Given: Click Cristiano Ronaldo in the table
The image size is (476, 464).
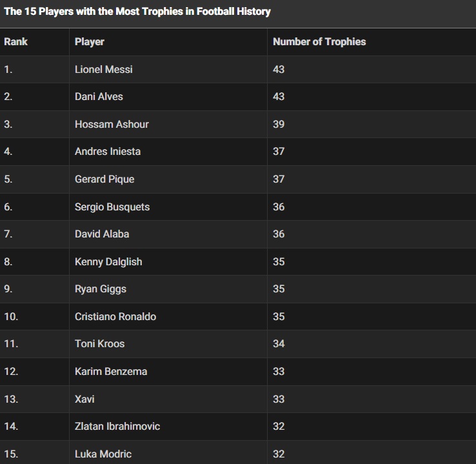Looking at the screenshot, I should [115, 317].
